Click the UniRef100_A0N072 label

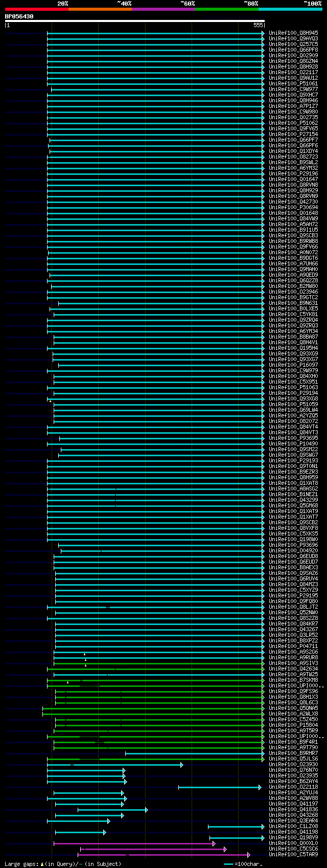[293, 253]
